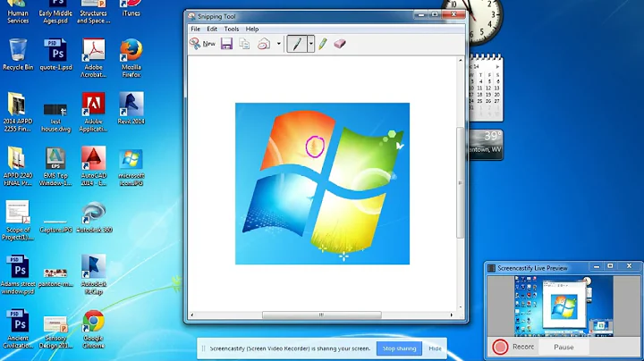Select the Ancient Civilization PSD file
The image size is (644, 361).
pyautogui.click(x=19, y=329)
